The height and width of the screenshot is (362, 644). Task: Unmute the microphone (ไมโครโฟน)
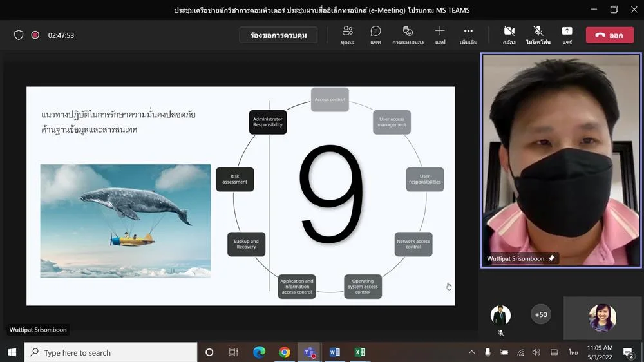coord(538,35)
